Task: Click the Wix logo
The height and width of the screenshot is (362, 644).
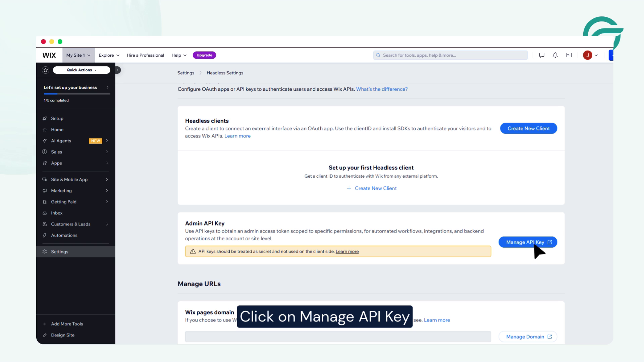Action: click(49, 55)
